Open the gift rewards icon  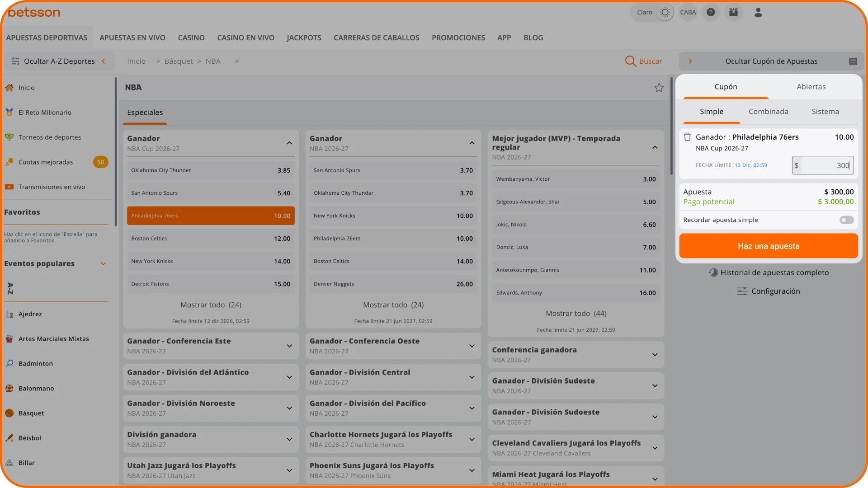[x=733, y=12]
